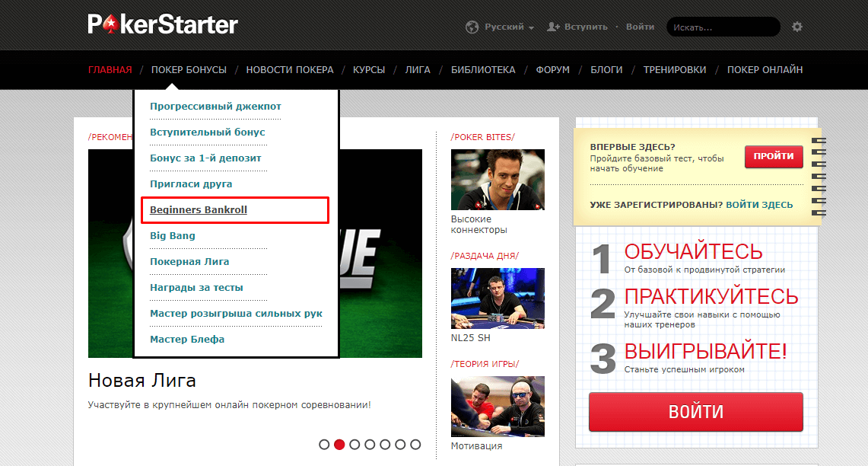The height and width of the screenshot is (466, 868).
Task: Click the red ПРОЙТИ button
Action: tap(774, 156)
